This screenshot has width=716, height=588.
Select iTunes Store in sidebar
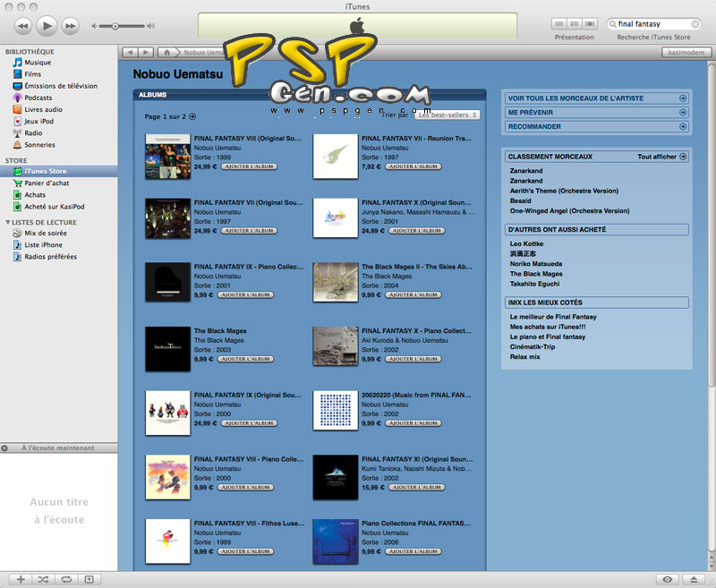[x=59, y=171]
